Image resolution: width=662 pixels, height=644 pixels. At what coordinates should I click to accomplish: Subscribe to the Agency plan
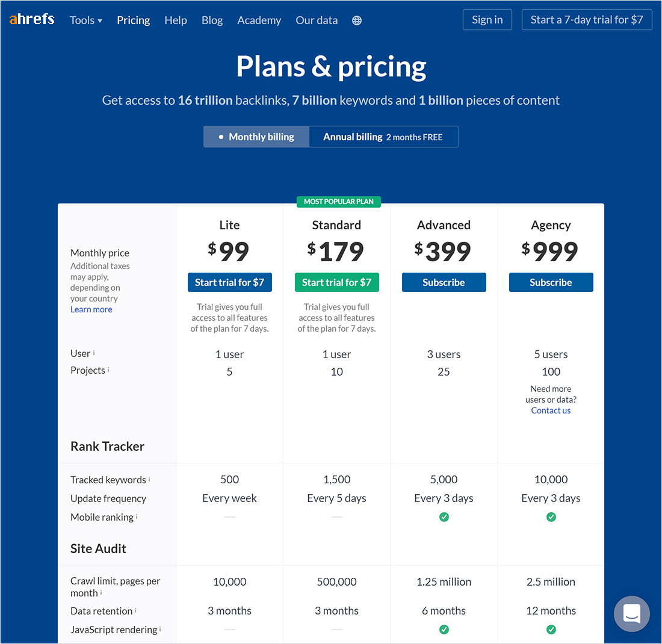551,282
